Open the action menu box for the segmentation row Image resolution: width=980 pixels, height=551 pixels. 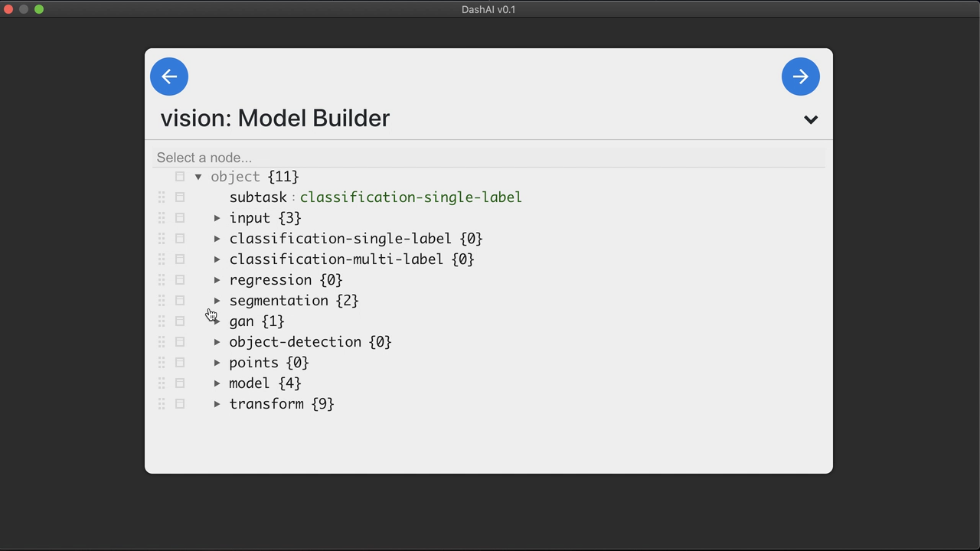(180, 301)
